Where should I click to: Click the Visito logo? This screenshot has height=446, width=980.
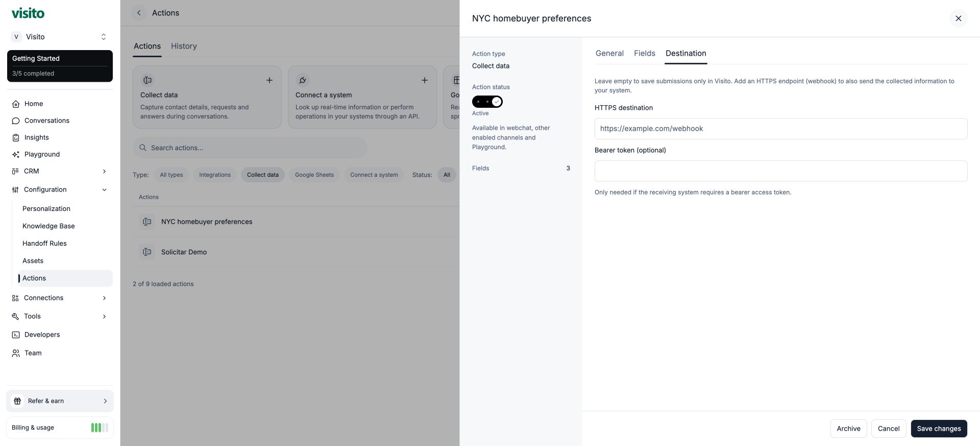point(28,13)
